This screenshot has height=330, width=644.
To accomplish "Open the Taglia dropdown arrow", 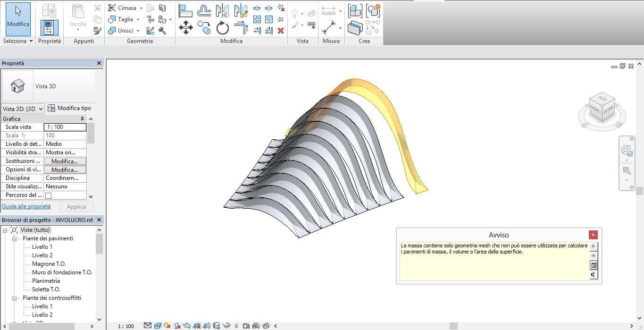I will (x=138, y=19).
